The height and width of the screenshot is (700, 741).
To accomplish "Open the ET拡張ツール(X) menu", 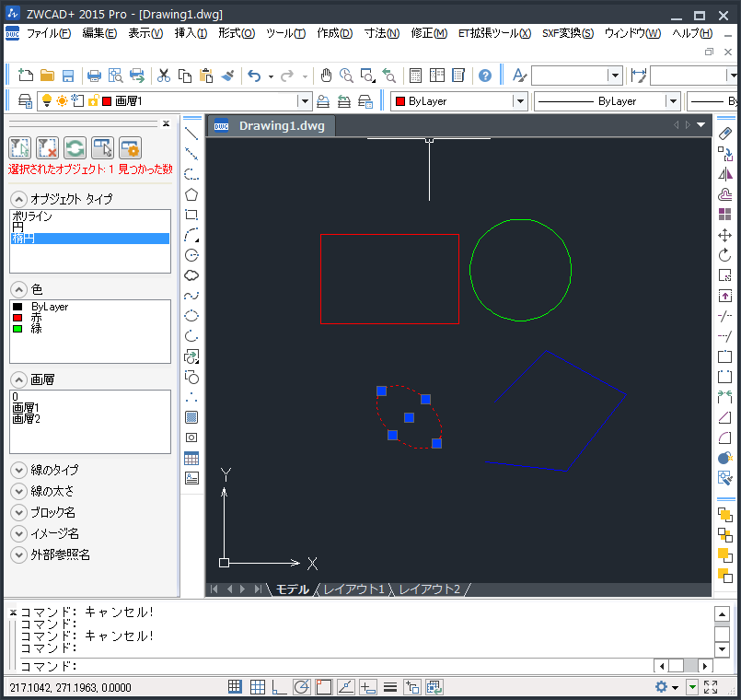I will point(495,33).
